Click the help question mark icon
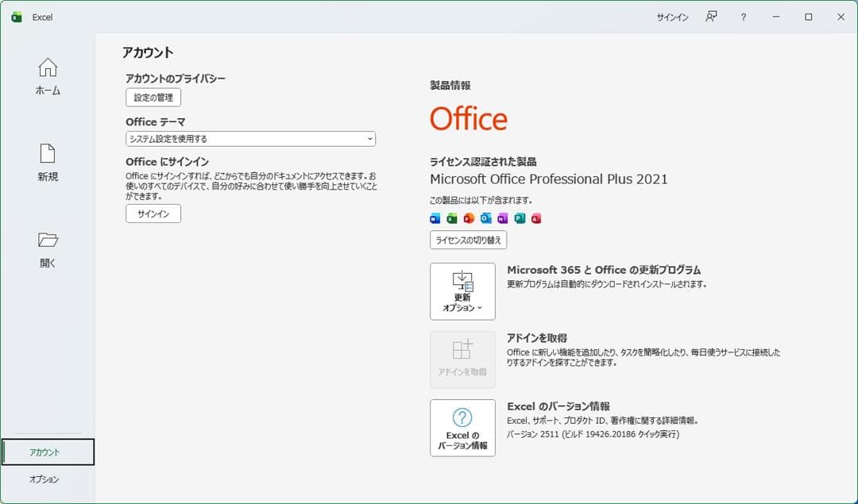Screen dimensions: 858x504 744,16
